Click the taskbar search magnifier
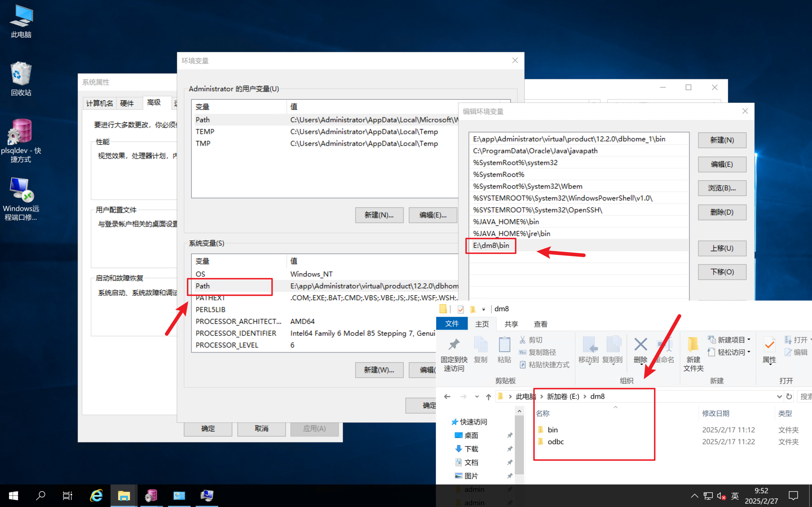The image size is (812, 507). pyautogui.click(x=41, y=496)
